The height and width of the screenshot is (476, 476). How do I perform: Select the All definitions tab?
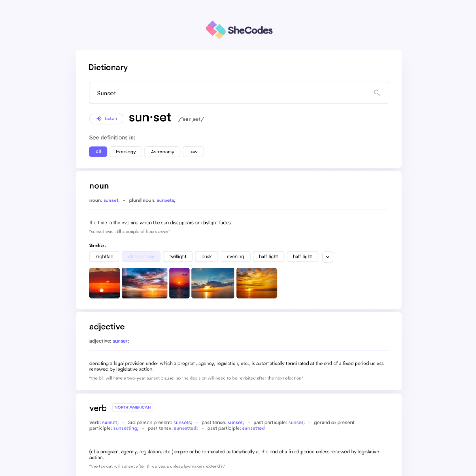(97, 152)
